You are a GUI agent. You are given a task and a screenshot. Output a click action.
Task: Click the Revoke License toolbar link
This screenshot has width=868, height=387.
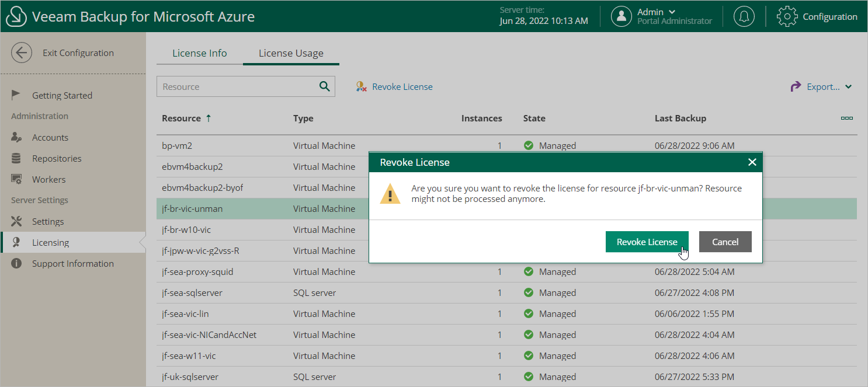[x=394, y=86]
